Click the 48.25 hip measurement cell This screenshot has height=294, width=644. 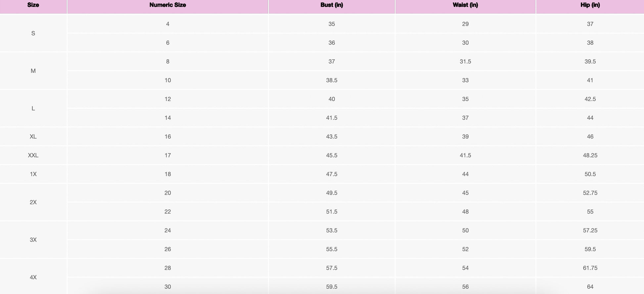pyautogui.click(x=590, y=155)
